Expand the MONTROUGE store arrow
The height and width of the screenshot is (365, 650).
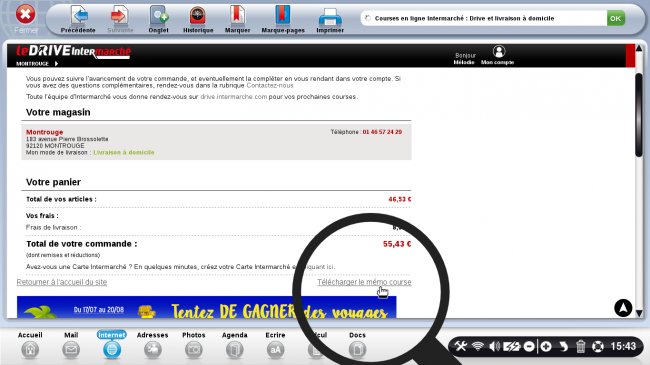(x=56, y=63)
